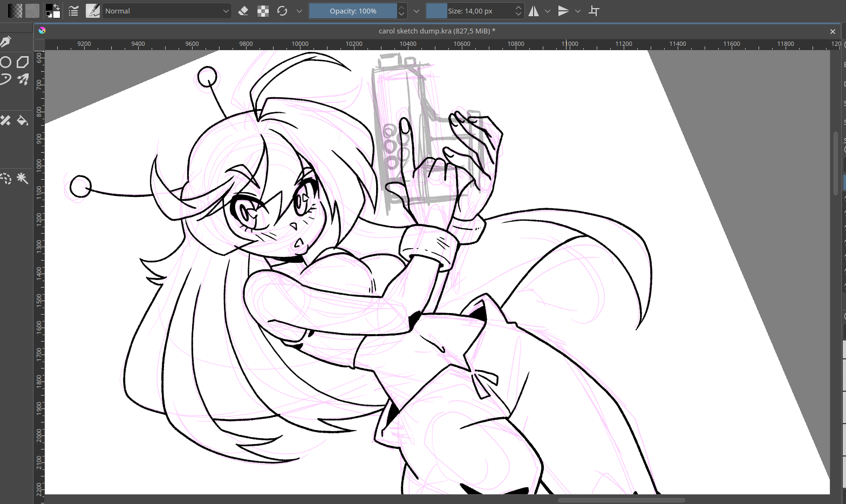The height and width of the screenshot is (504, 846).
Task: Select the Calligraphy pen tool
Action: pyautogui.click(x=6, y=42)
